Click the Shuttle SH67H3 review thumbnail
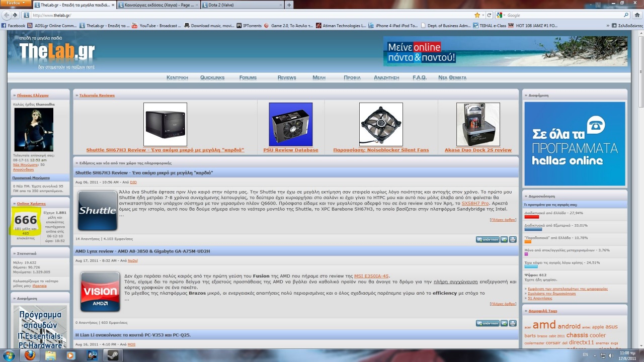The width and height of the screenshot is (644, 362). click(165, 124)
